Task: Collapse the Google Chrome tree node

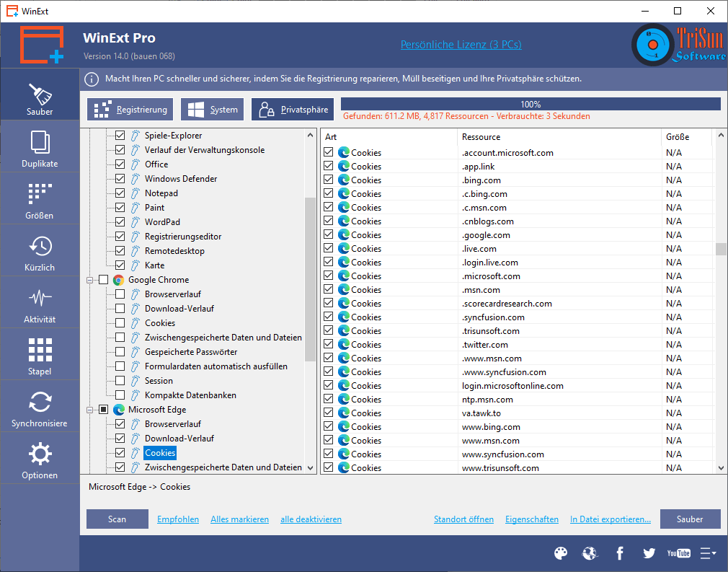Action: 89,280
